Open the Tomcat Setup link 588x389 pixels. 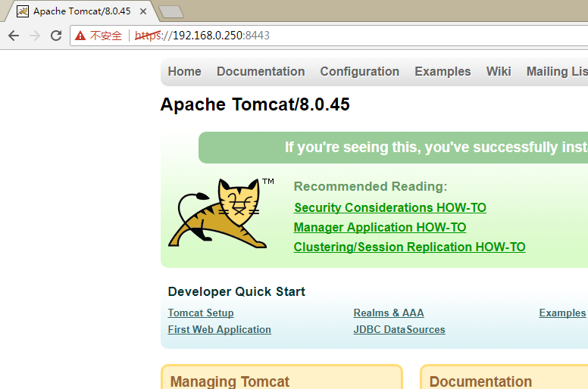201,313
